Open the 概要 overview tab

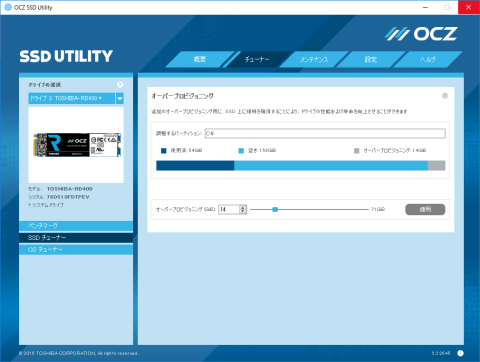point(200,59)
